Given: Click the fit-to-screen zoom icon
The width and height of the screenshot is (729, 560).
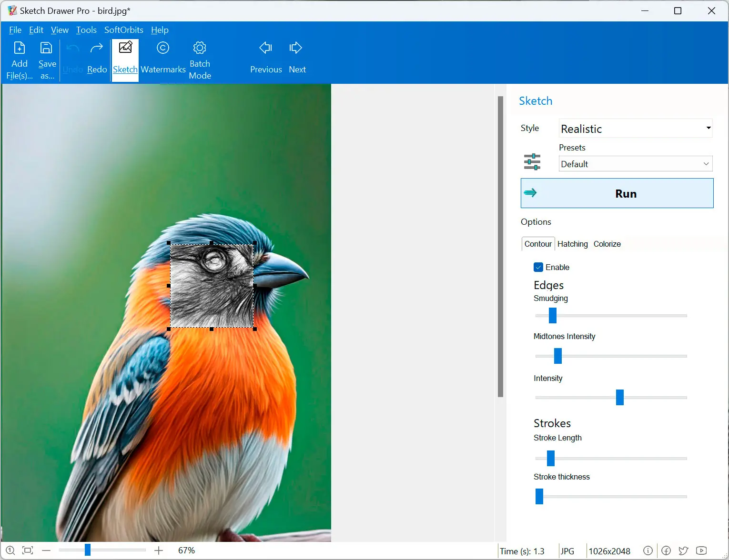Looking at the screenshot, I should coord(28,550).
